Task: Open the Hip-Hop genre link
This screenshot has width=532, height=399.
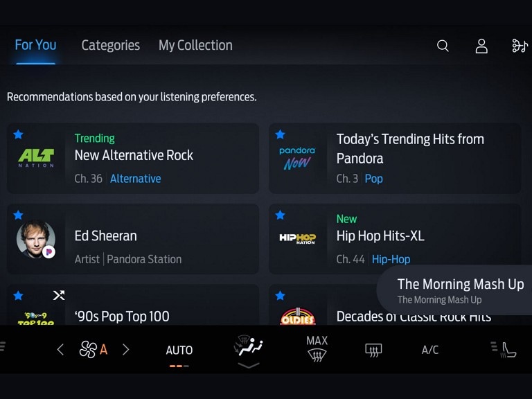Action: point(391,260)
